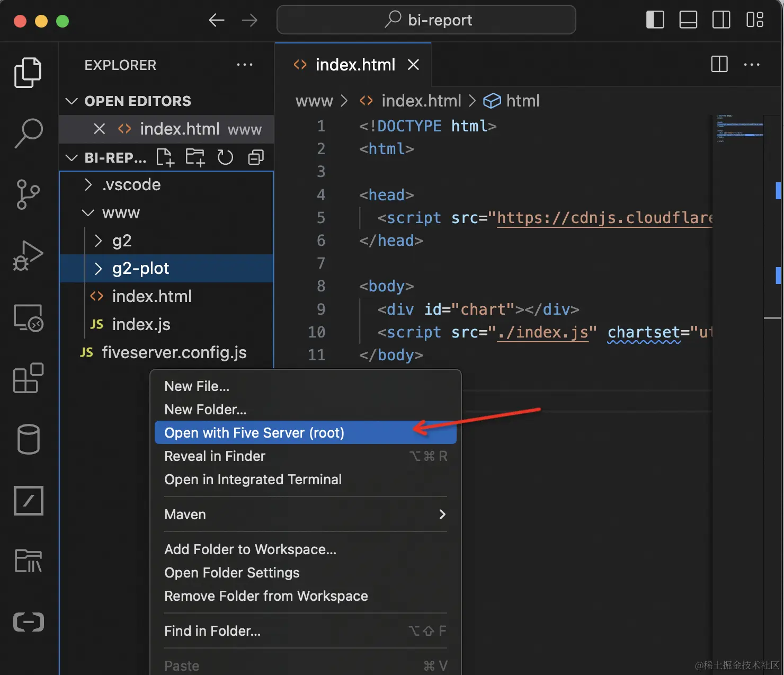Toggle secondary side bar visibility
The image size is (784, 675).
(721, 20)
